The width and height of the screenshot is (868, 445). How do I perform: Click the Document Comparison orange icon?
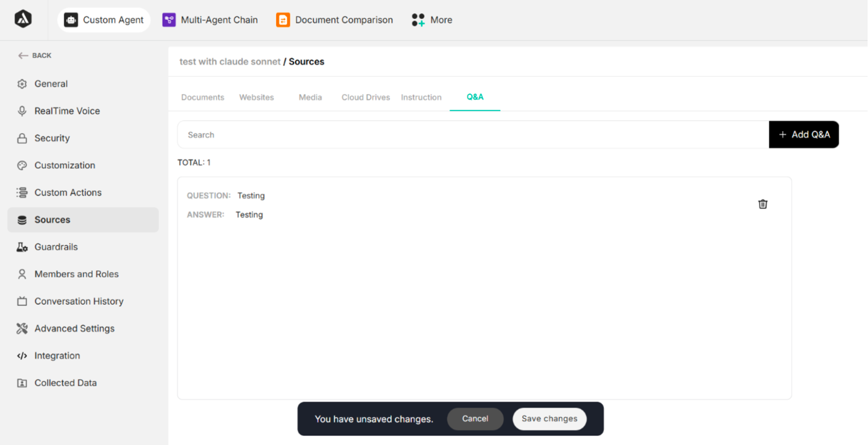tap(283, 20)
